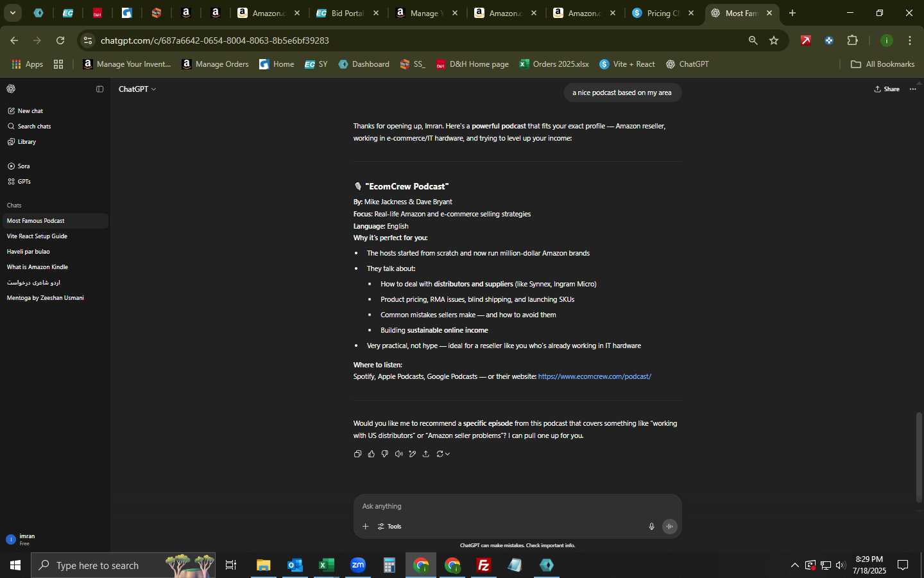Select the Most Famous Podcast chat
This screenshot has width=924, height=578.
pos(55,221)
